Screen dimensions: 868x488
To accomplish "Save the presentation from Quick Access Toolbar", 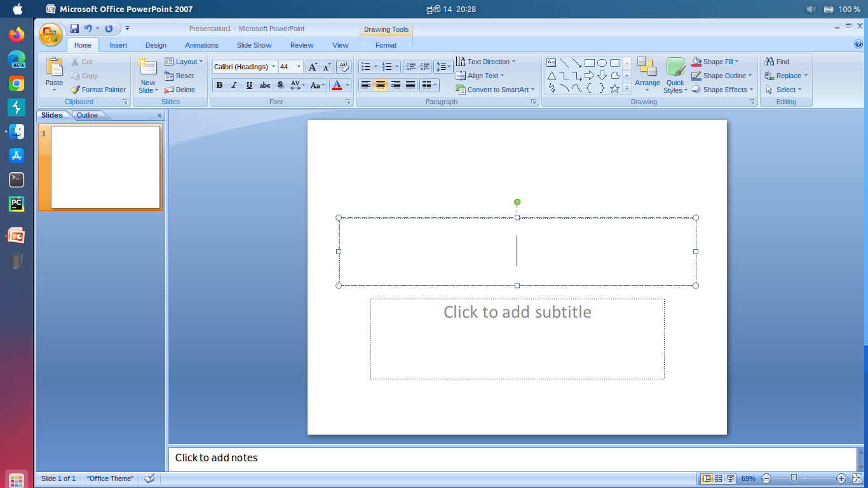I will 74,29.
